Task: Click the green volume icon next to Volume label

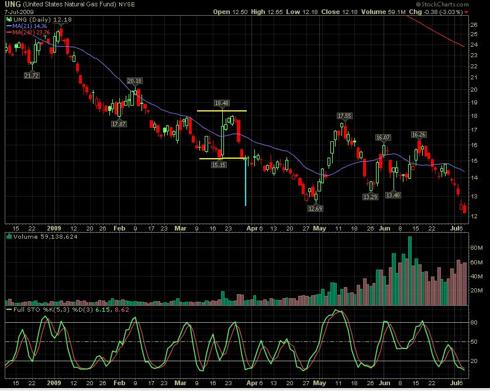Action: coord(9,237)
